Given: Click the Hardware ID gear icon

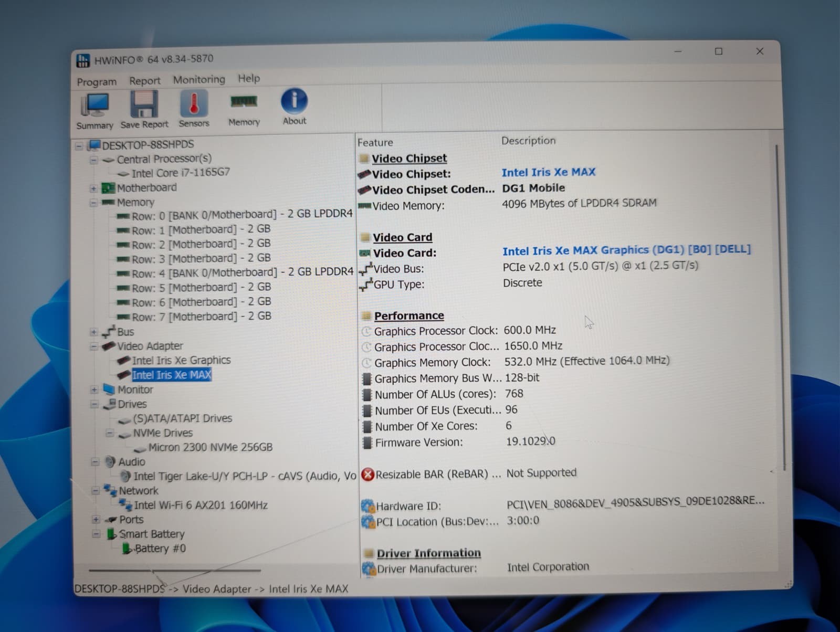Looking at the screenshot, I should point(368,506).
